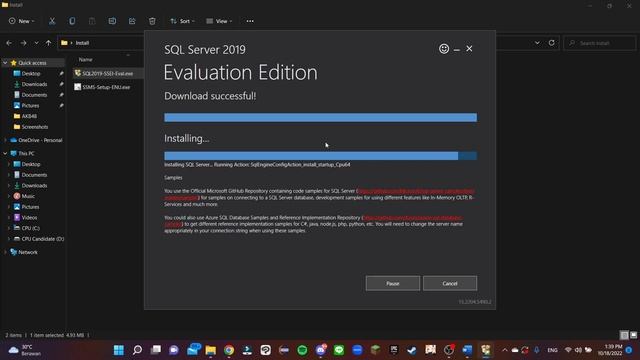Open Spotify from taskbar
Viewport: 640px width, 360px height.
click(302, 350)
